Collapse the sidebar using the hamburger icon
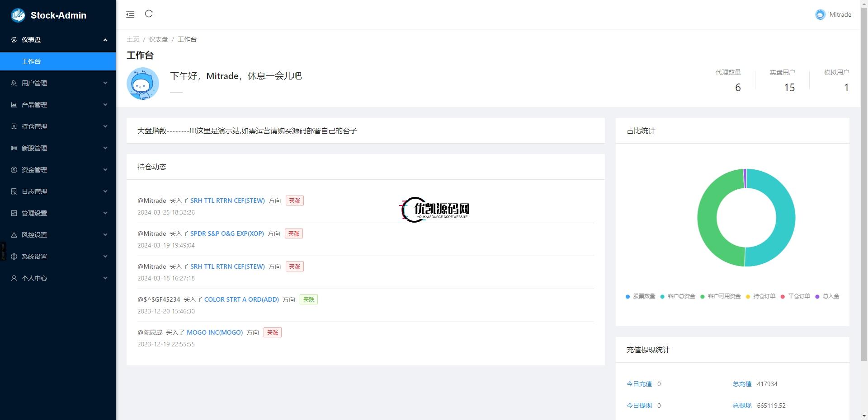This screenshot has height=420, width=868. 130,14
